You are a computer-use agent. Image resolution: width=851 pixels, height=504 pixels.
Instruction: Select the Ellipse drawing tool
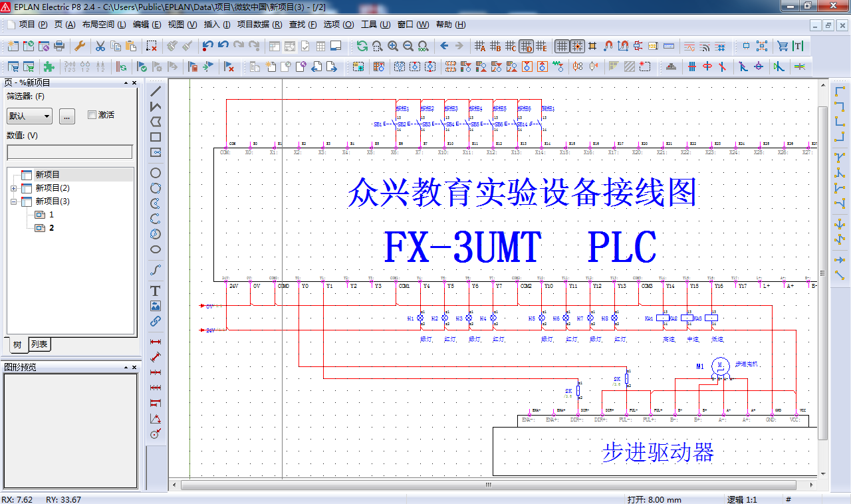(156, 249)
